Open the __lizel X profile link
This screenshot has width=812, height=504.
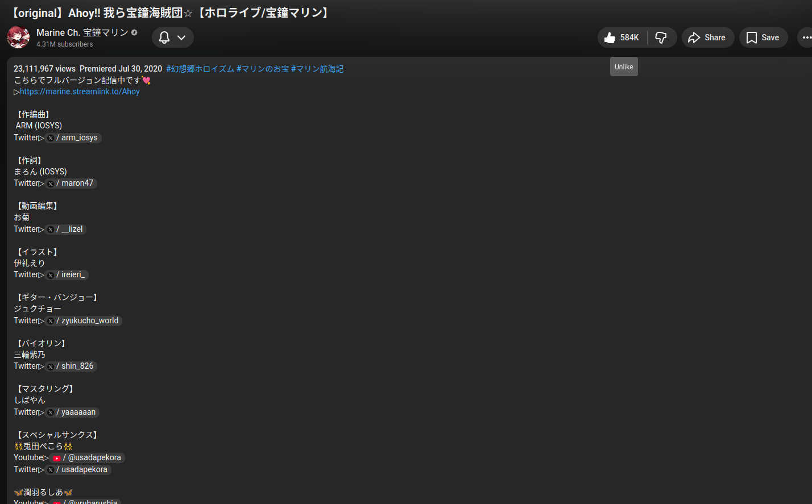click(66, 229)
